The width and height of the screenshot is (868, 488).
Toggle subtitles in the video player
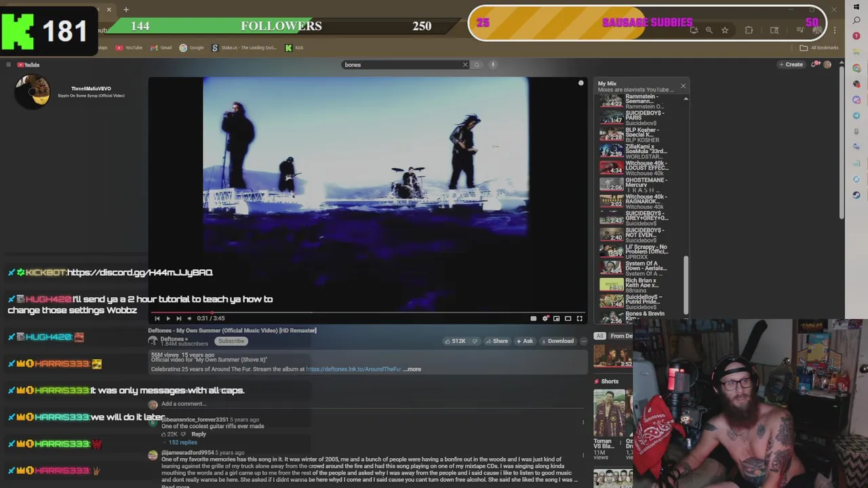534,319
